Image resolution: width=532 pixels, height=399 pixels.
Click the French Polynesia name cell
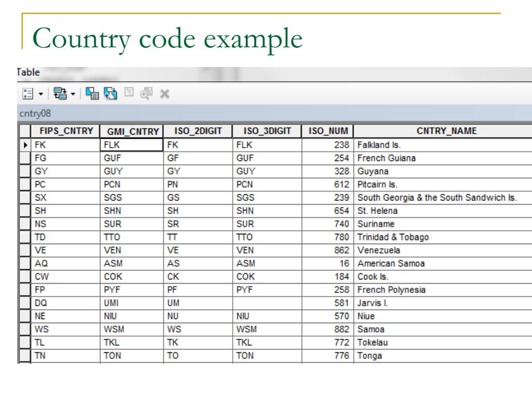coord(443,290)
